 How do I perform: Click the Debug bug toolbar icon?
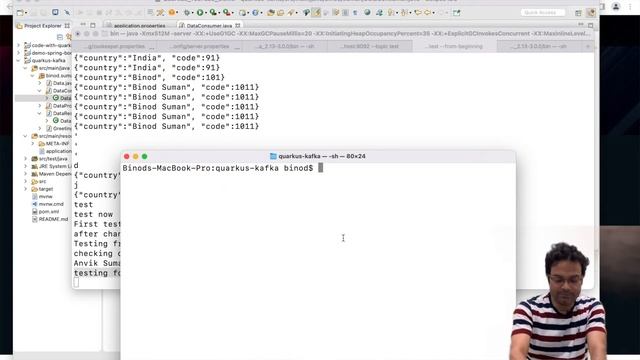[187, 13]
